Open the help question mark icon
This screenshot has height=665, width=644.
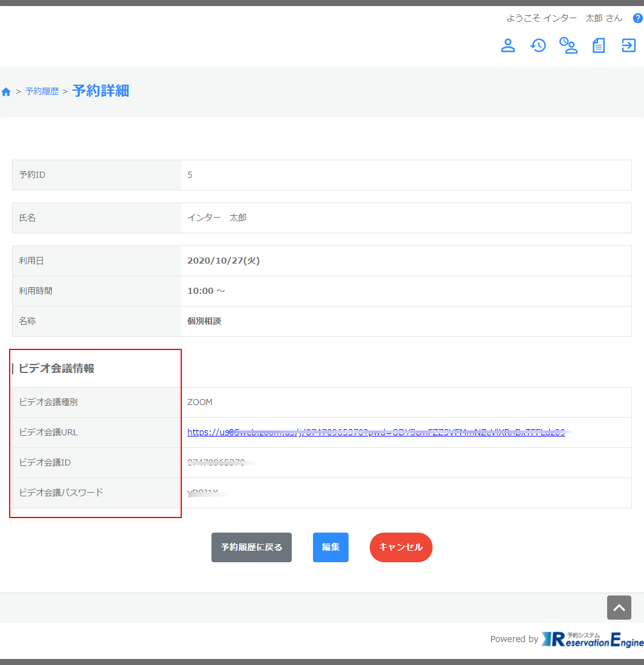pyautogui.click(x=637, y=18)
